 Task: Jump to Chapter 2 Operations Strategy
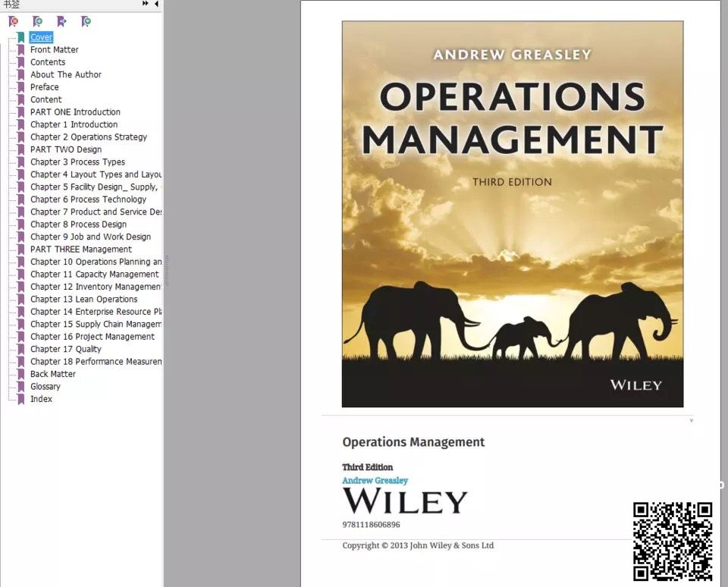click(x=88, y=137)
